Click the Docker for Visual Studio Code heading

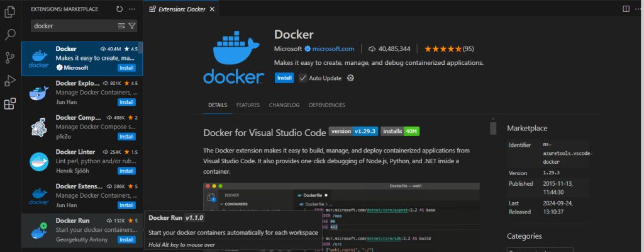tap(264, 132)
